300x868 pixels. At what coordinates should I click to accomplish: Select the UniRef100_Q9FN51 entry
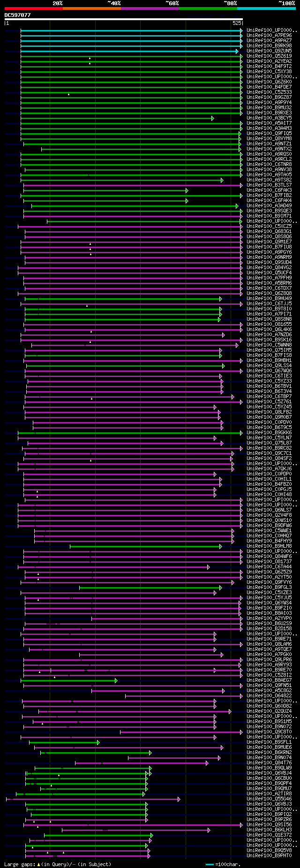point(269,686)
